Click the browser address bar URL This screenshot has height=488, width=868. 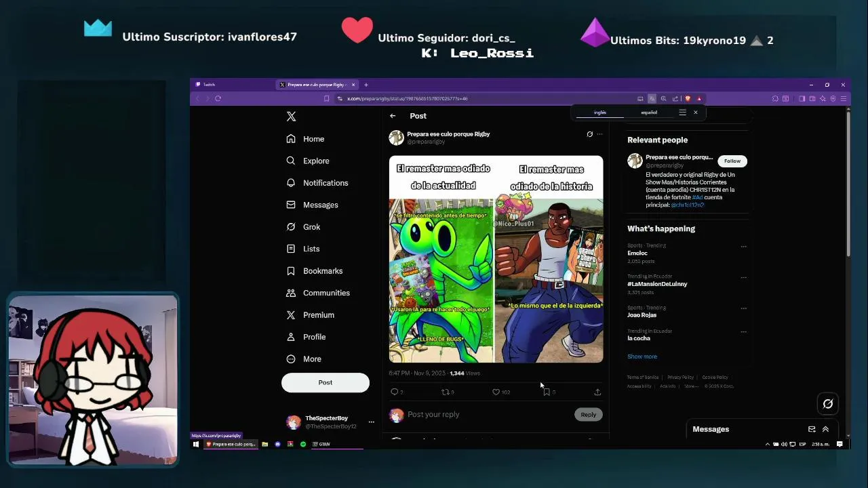point(408,99)
